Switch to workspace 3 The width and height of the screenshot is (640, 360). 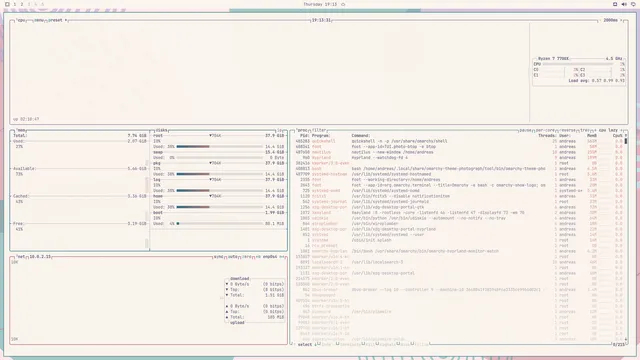pos(29,4)
